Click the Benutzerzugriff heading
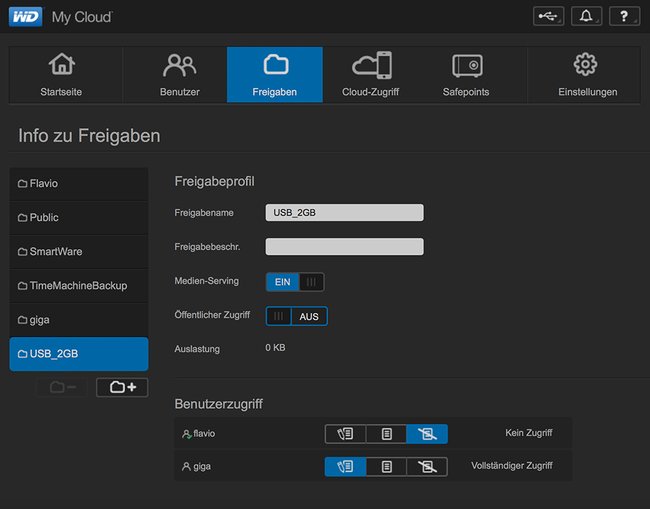 [218, 404]
